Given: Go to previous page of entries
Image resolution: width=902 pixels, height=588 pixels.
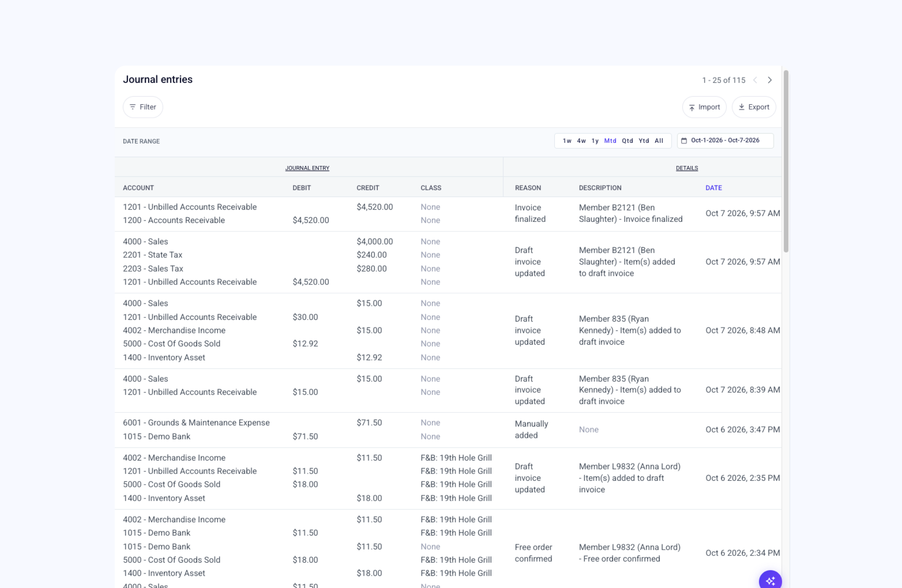Looking at the screenshot, I should pos(755,80).
